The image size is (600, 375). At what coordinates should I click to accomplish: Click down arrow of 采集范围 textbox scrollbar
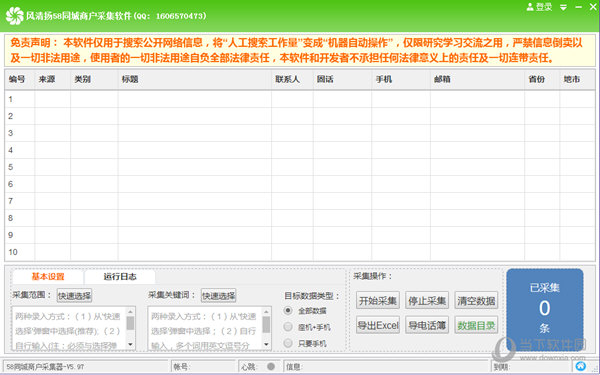pos(130,345)
